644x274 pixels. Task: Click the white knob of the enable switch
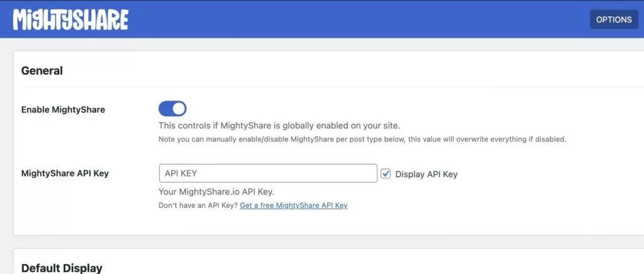[x=179, y=109]
